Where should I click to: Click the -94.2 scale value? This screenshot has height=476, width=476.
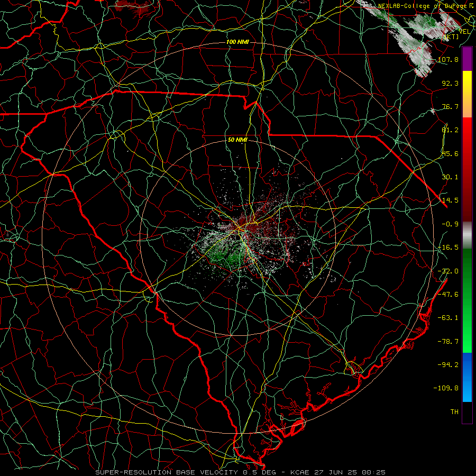tap(448, 364)
